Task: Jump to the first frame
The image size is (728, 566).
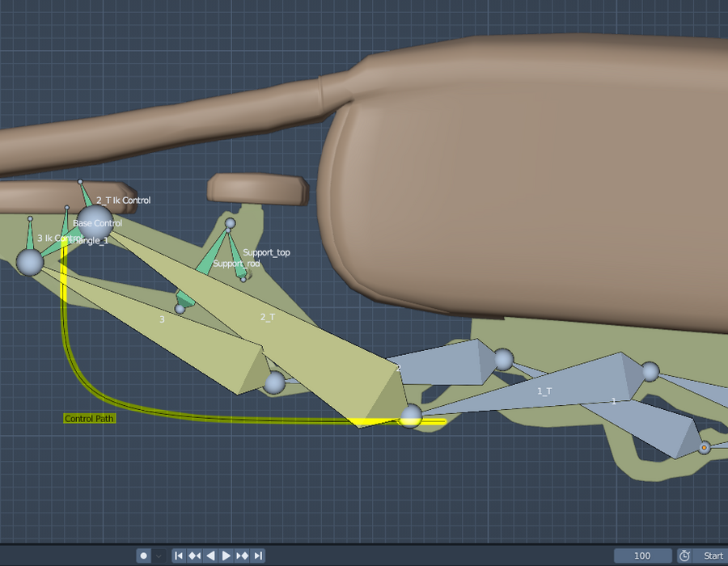Action: pos(179,555)
